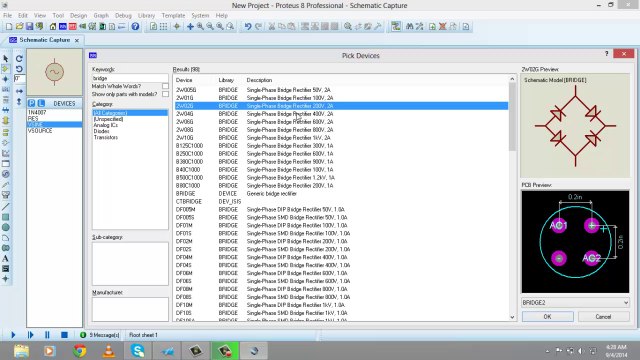Select the CTBRIDGE device row
Image resolution: width=640 pixels, height=360 pixels.
[342, 201]
